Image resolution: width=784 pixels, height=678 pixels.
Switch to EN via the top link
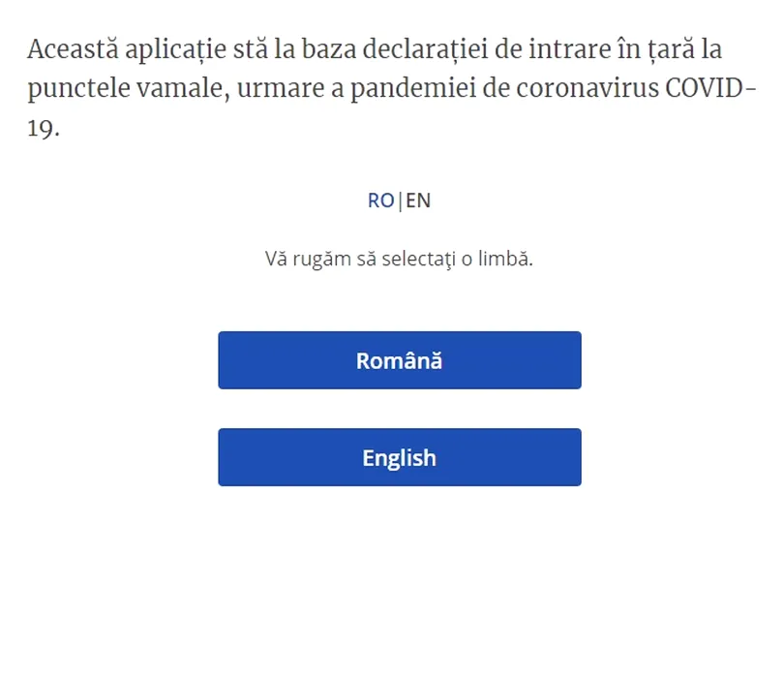click(x=418, y=200)
